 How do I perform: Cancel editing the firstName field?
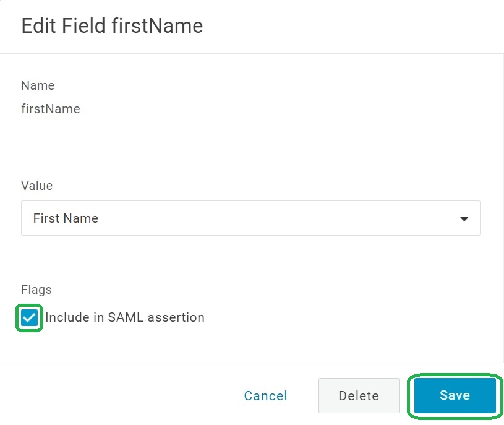pyautogui.click(x=265, y=396)
